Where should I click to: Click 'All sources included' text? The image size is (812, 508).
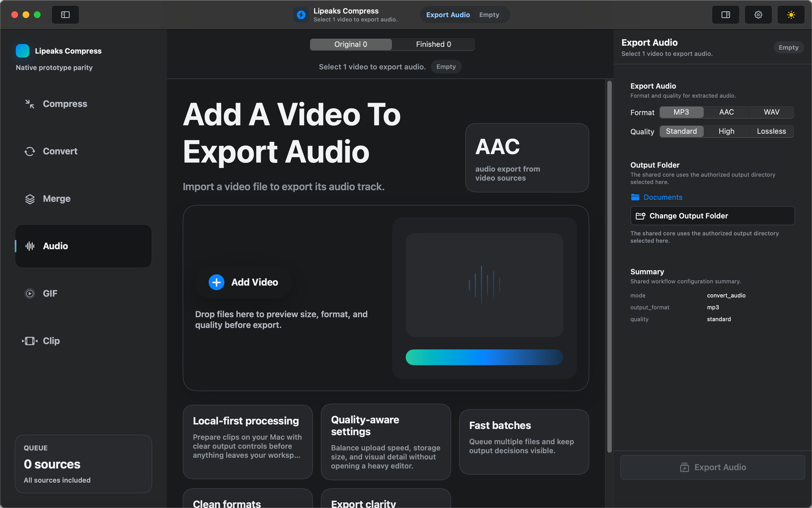pyautogui.click(x=57, y=480)
